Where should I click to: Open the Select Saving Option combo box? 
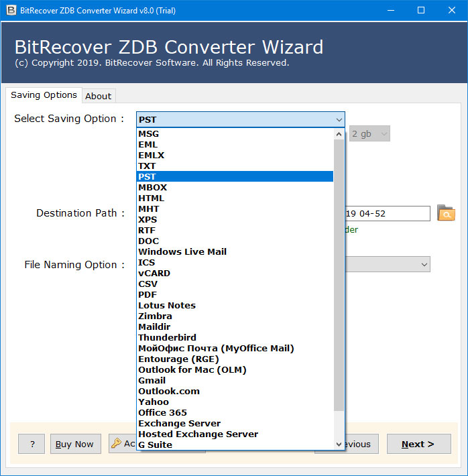coord(241,119)
